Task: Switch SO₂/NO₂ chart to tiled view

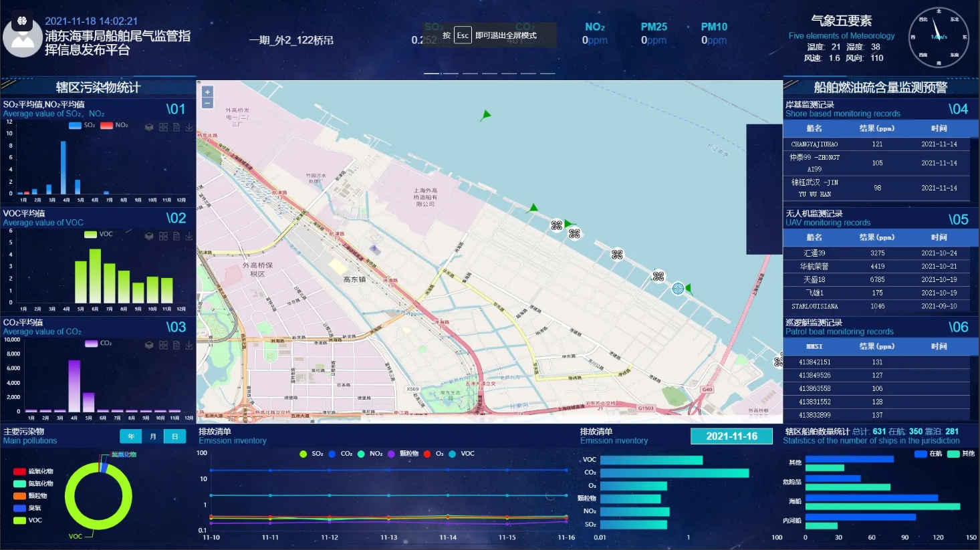Action: point(163,127)
